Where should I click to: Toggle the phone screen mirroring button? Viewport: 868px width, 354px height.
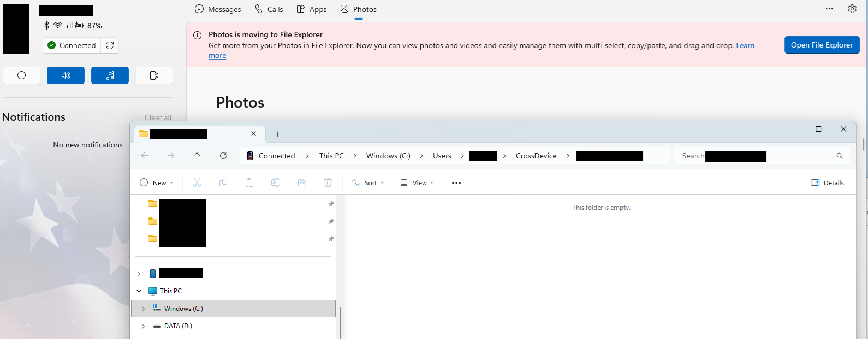coord(154,75)
